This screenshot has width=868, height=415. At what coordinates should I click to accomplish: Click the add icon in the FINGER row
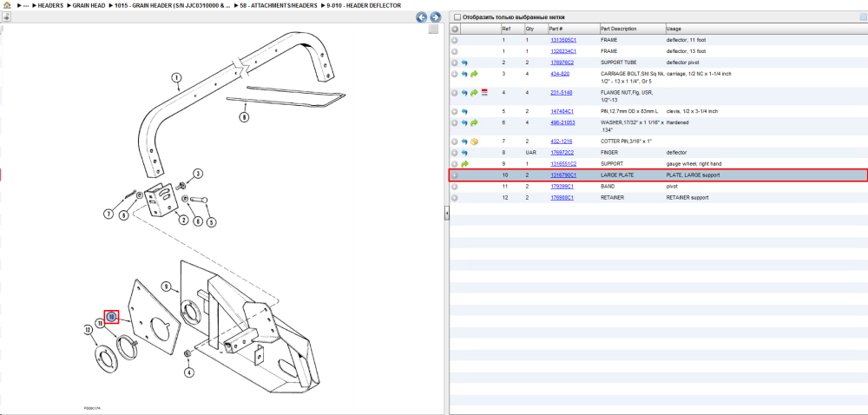(455, 153)
